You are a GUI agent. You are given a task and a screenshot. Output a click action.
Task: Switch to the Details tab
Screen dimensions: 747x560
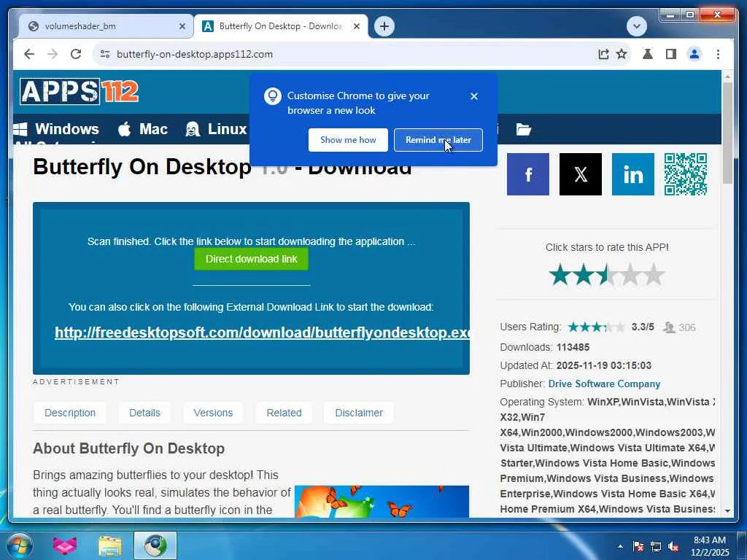pos(145,413)
